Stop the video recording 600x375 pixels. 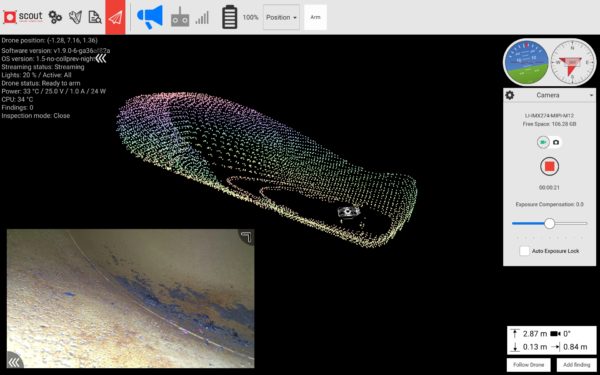click(549, 166)
